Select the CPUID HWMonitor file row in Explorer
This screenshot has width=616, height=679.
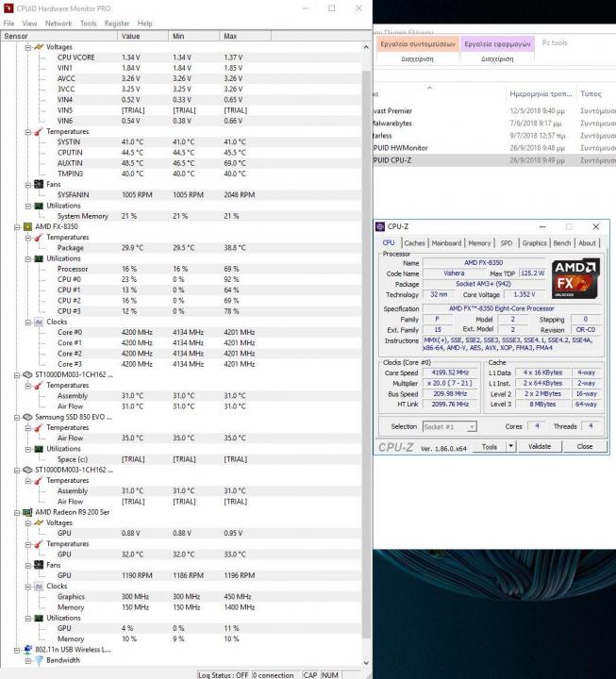494,148
